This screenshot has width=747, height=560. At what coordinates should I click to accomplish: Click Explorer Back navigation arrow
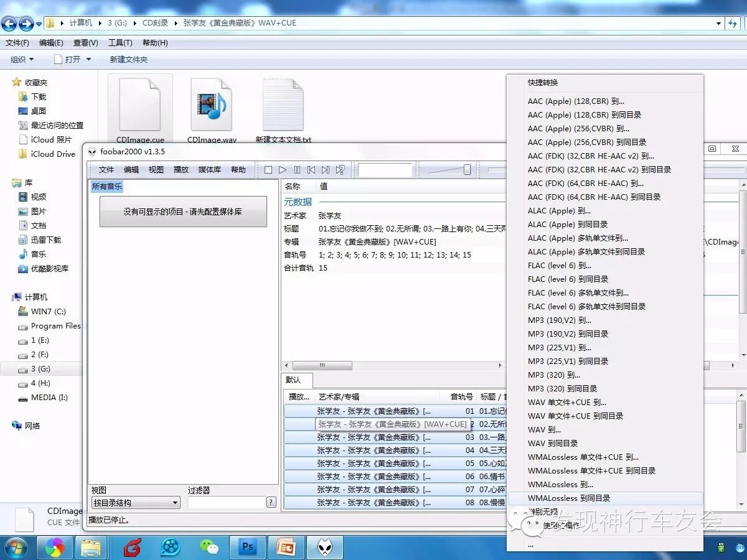[x=9, y=24]
